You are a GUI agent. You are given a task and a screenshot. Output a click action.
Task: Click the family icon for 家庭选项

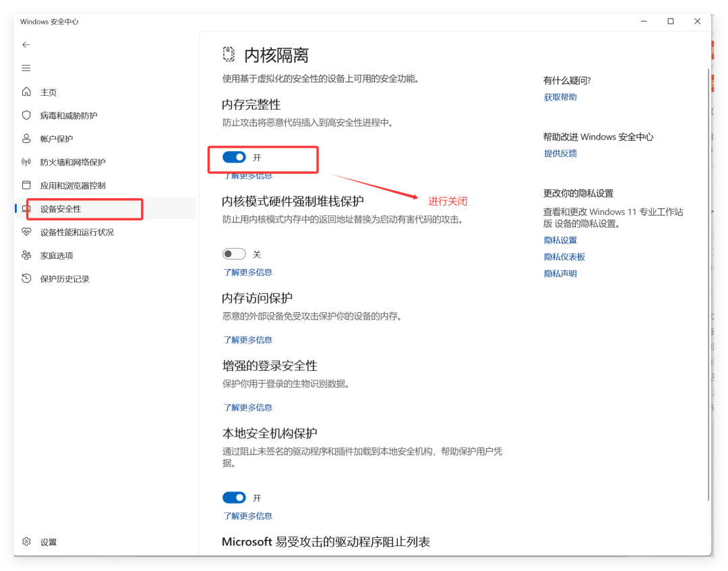[26, 255]
